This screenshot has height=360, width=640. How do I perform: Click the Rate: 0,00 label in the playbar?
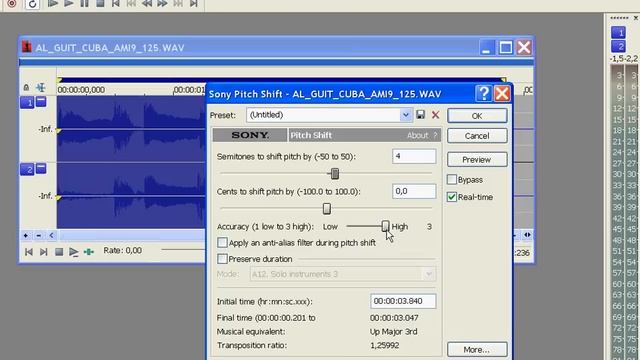tap(122, 251)
